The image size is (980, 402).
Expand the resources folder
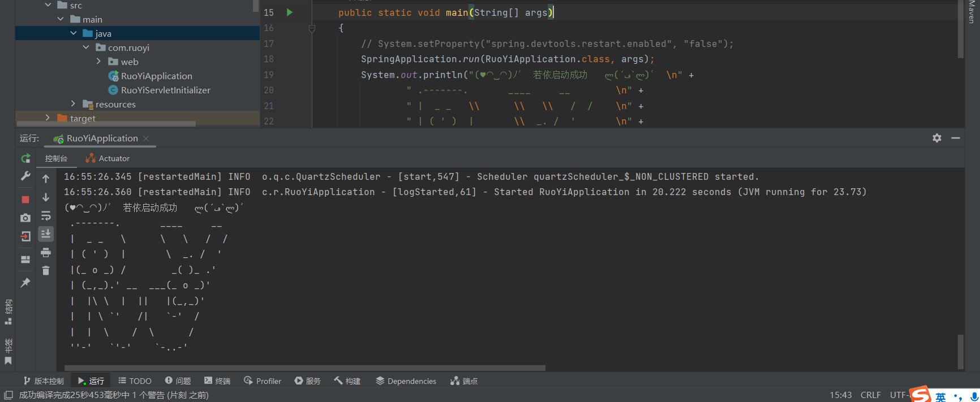73,104
